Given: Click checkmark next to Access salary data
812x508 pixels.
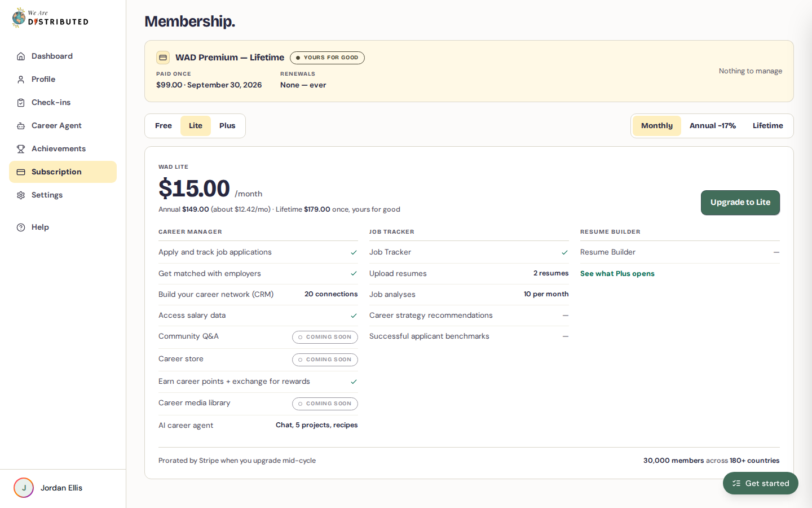Looking at the screenshot, I should click(x=354, y=316).
